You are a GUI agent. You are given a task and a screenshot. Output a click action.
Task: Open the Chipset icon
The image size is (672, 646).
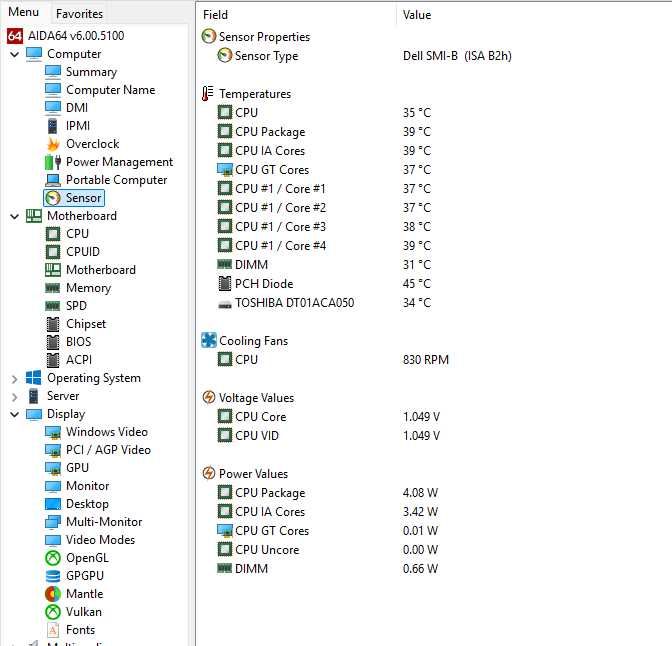point(53,324)
